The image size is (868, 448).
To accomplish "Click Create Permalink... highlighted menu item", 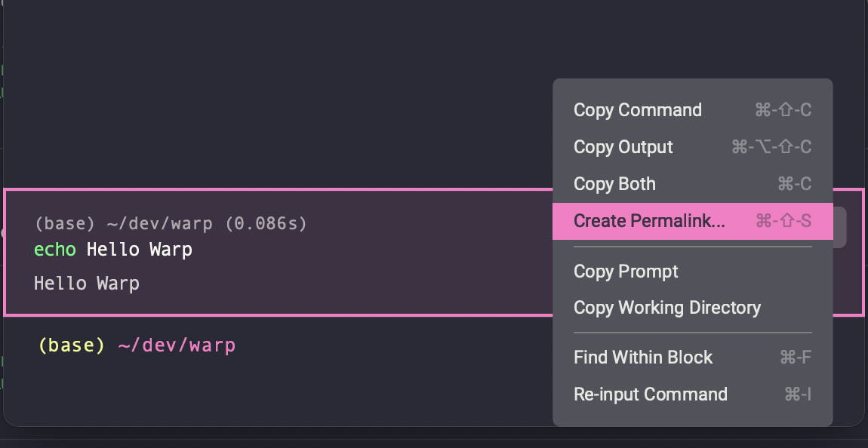I will coord(693,221).
